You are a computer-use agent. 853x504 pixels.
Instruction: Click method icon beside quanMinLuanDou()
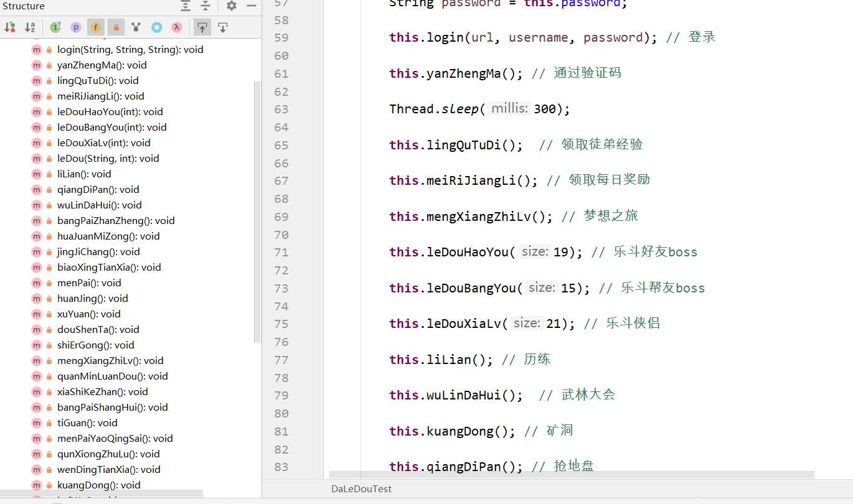click(x=37, y=376)
